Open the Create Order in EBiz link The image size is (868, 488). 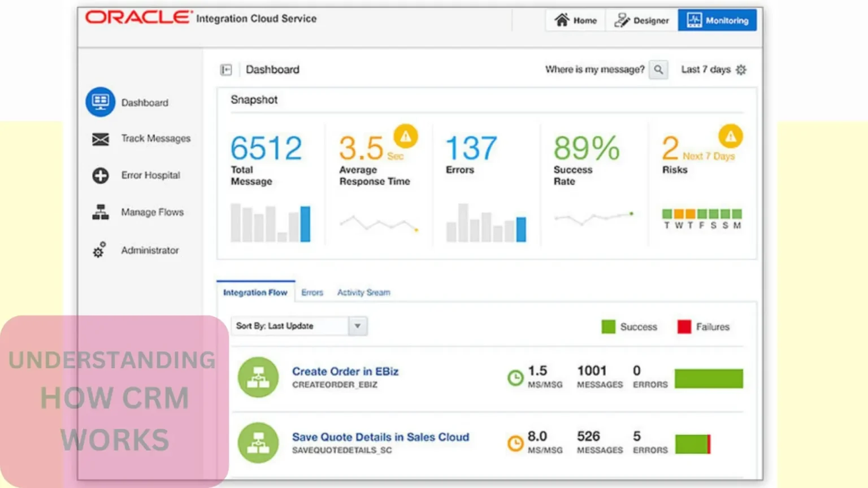(345, 371)
